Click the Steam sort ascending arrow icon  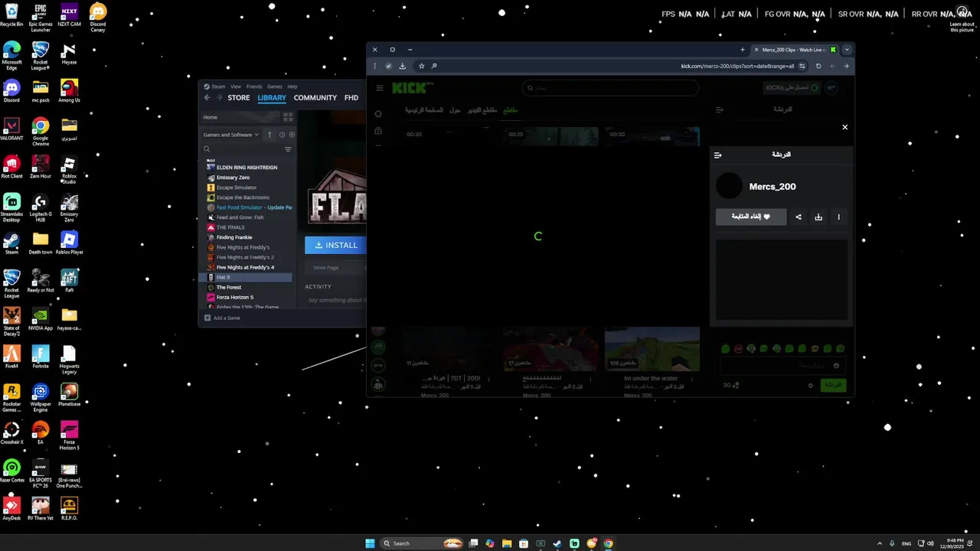click(x=269, y=135)
